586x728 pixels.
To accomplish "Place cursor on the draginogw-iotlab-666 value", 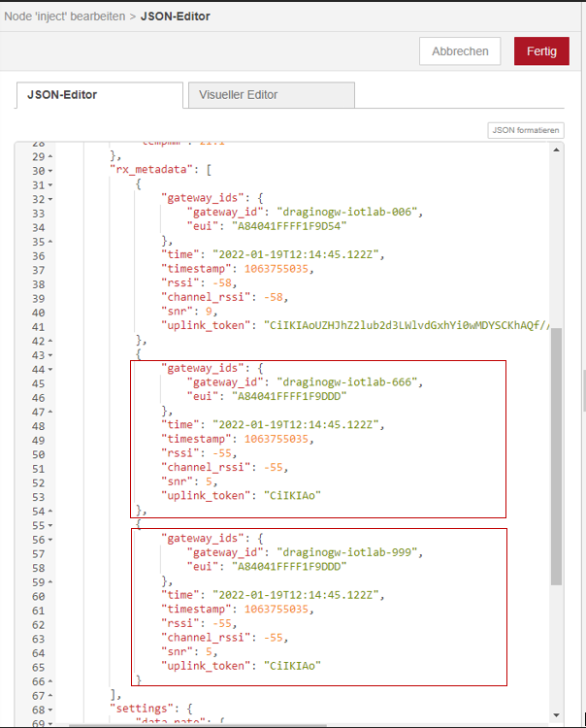I will click(351, 382).
